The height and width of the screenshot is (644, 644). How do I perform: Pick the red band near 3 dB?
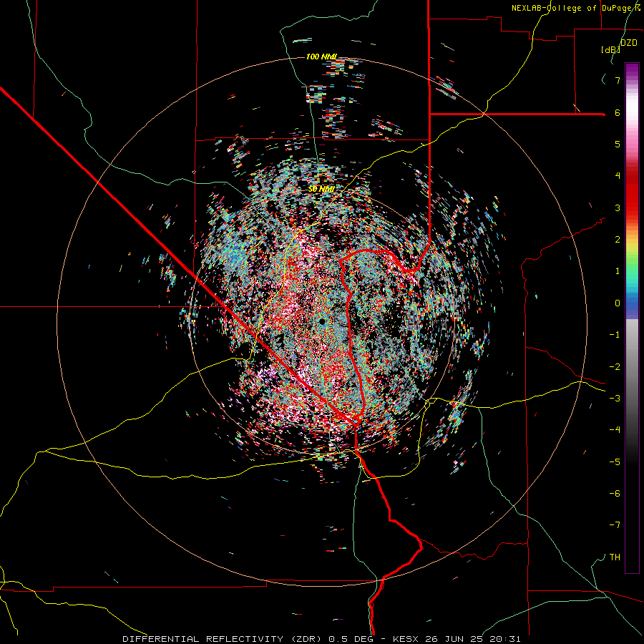pos(632,208)
